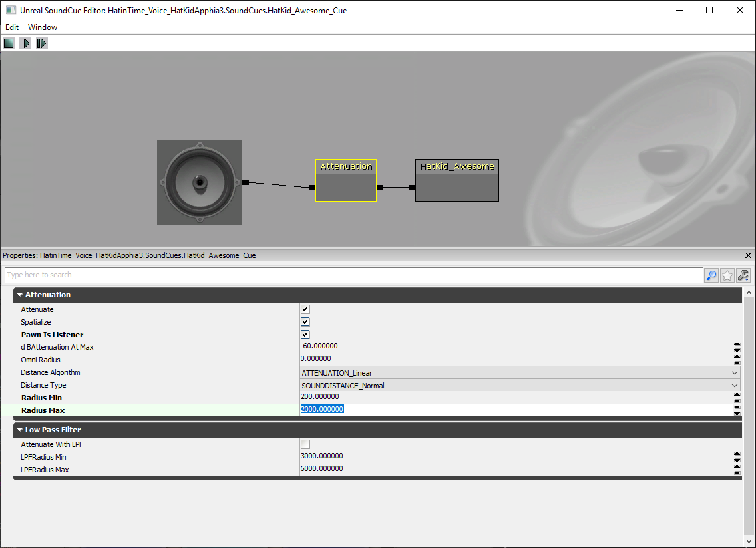Image resolution: width=756 pixels, height=548 pixels.
Task: Click the HatKid_Awesome node's input connector
Action: [412, 188]
